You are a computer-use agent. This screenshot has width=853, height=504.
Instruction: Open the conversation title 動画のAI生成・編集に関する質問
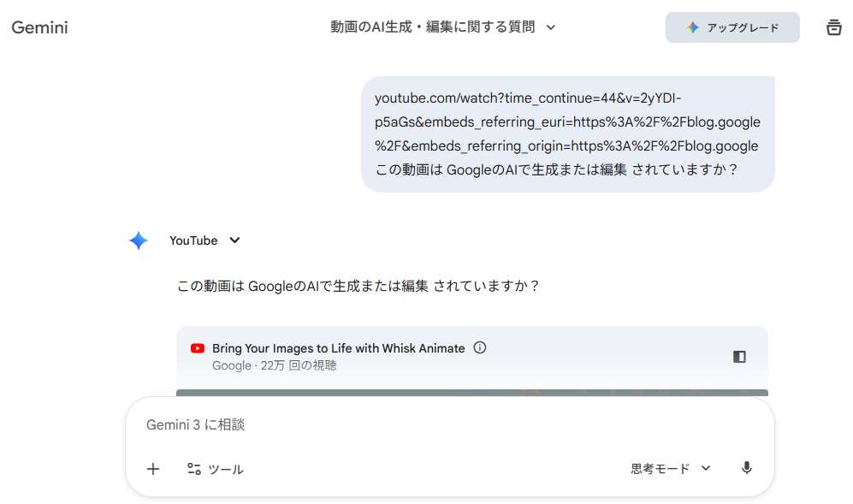pos(432,27)
